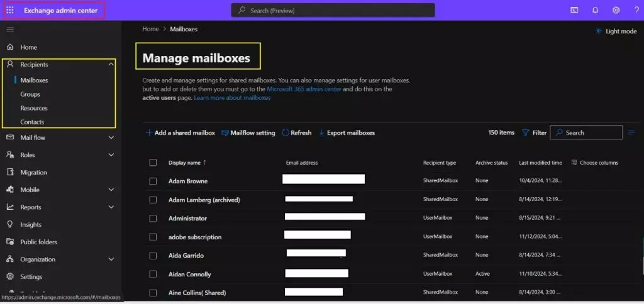The width and height of the screenshot is (644, 304).
Task: Collapse the Recipients section
Action: [x=111, y=64]
